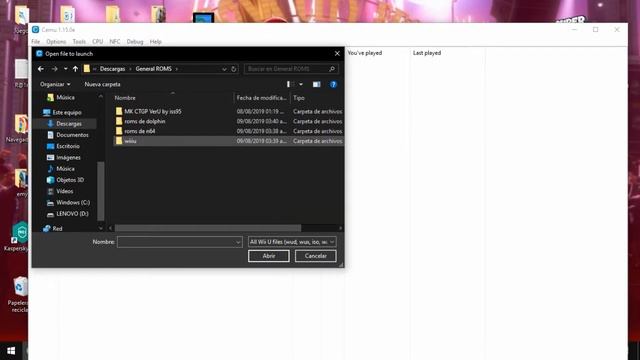Select Este equipo in the sidebar
This screenshot has width=640, height=360.
pos(62,112)
